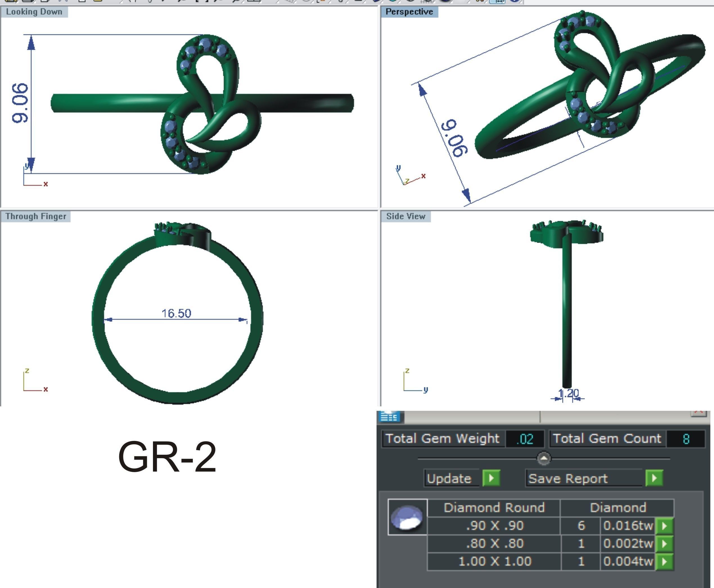The image size is (714, 588).
Task: Click the Diamond material header cell
Action: click(618, 508)
